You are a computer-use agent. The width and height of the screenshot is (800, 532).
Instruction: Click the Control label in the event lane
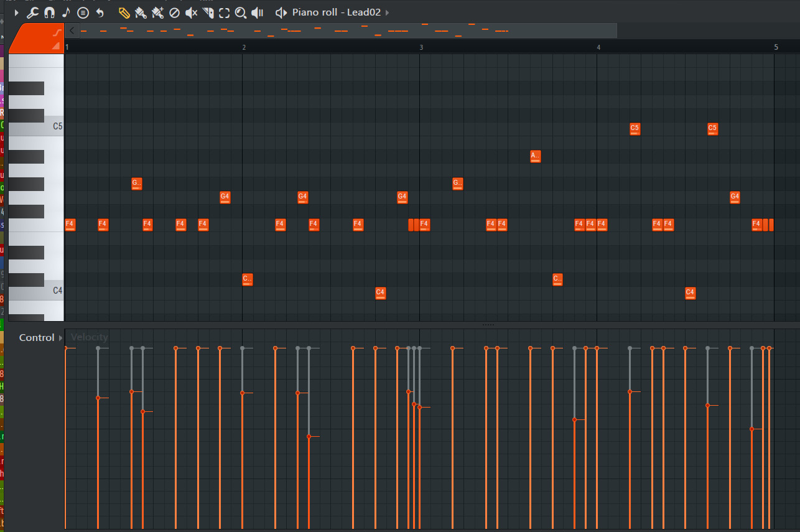pos(37,337)
